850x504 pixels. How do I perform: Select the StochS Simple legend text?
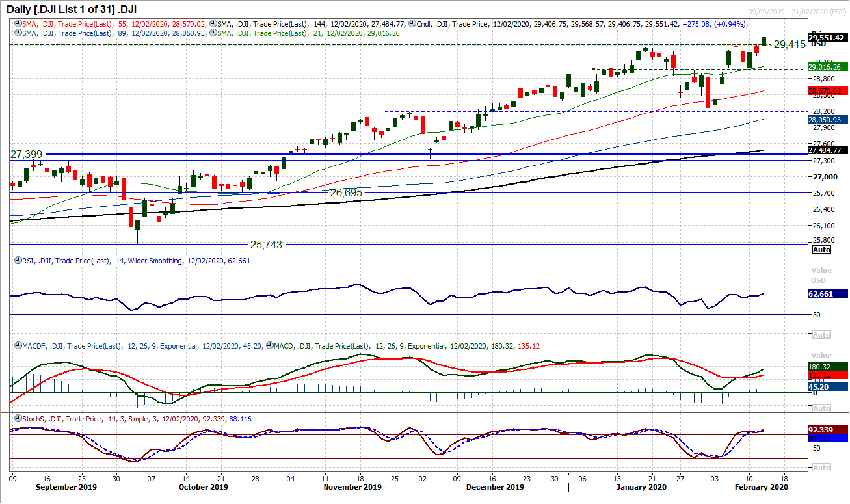coord(135,419)
